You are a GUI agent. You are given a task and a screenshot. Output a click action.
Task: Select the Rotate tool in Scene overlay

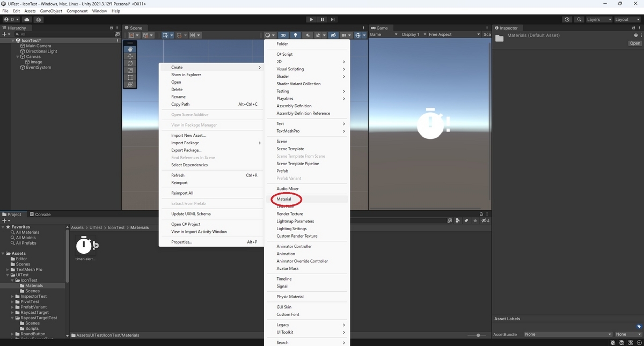point(130,63)
